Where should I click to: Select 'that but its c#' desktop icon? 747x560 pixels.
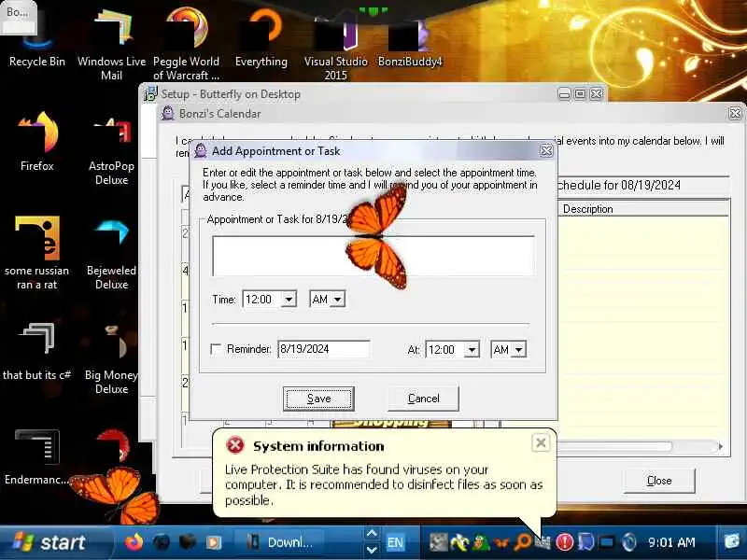click(37, 353)
